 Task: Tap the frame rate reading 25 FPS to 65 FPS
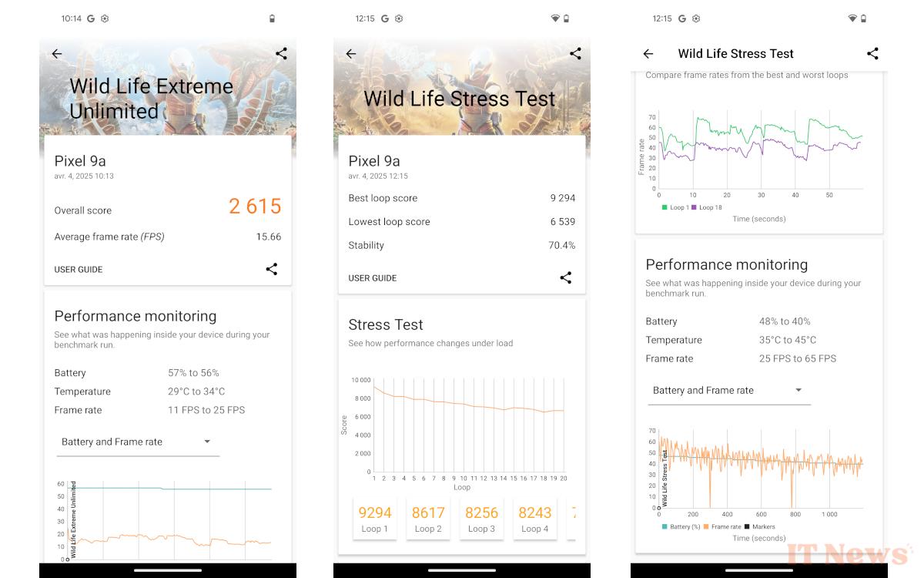coord(798,358)
